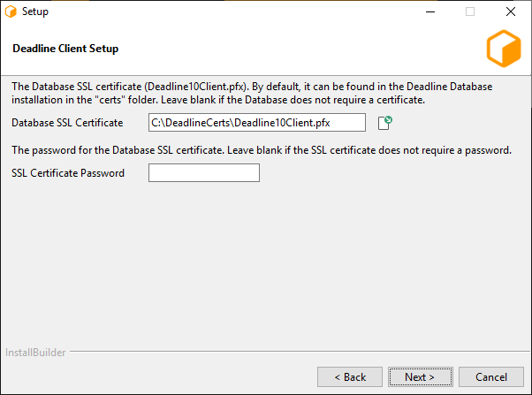This screenshot has height=395, width=532.
Task: Return to the previous page with Back
Action: click(x=350, y=376)
